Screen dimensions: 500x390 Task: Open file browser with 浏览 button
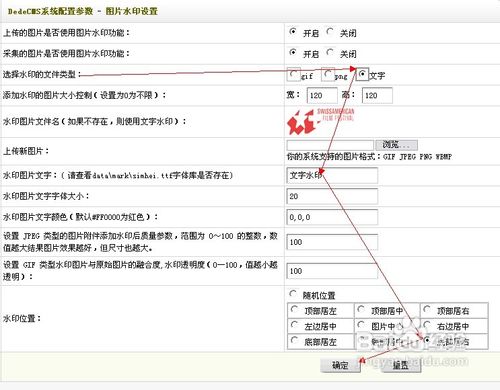tap(396, 145)
